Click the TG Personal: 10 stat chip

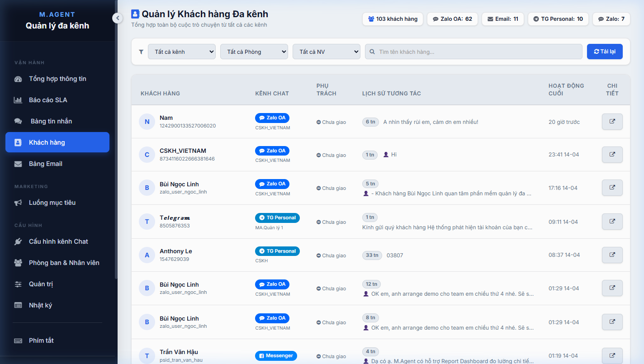tap(558, 19)
